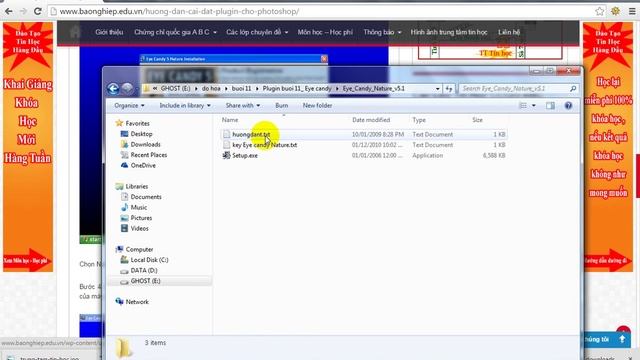Image resolution: width=640 pixels, height=360 pixels.
Task: Reload the page in Chrome
Action: click(38, 11)
